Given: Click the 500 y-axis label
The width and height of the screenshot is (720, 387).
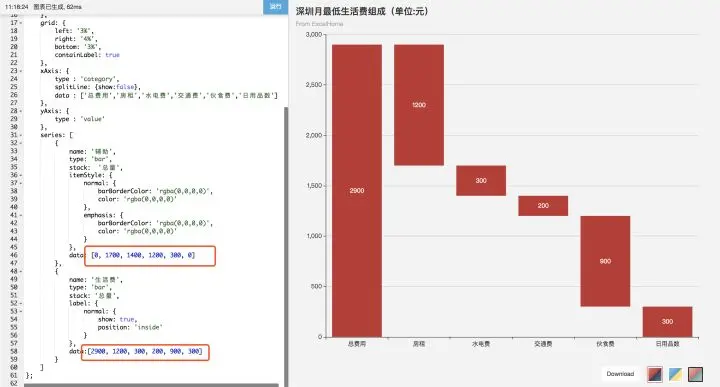Looking at the screenshot, I should [316, 286].
